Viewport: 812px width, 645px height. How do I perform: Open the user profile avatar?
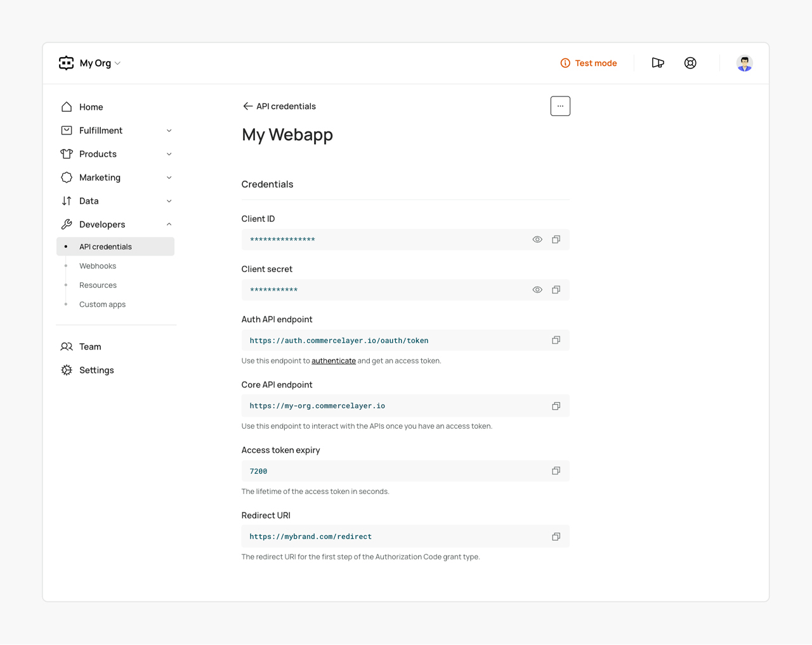tap(744, 63)
